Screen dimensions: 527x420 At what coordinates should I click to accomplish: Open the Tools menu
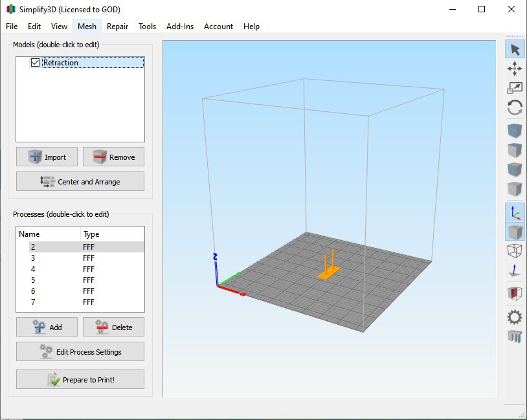click(x=147, y=26)
